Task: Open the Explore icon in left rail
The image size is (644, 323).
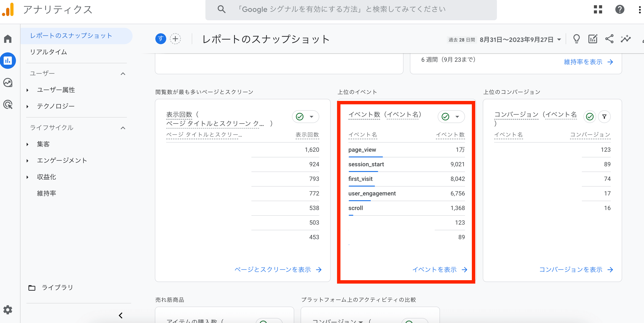Action: point(8,82)
